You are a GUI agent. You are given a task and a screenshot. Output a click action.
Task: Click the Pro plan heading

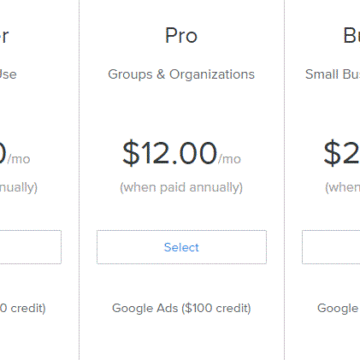[x=181, y=36]
